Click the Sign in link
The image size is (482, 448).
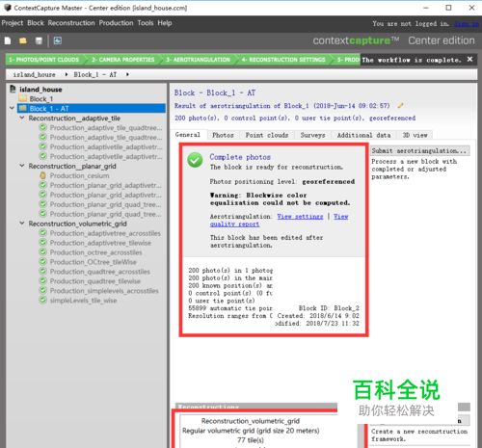pos(467,24)
